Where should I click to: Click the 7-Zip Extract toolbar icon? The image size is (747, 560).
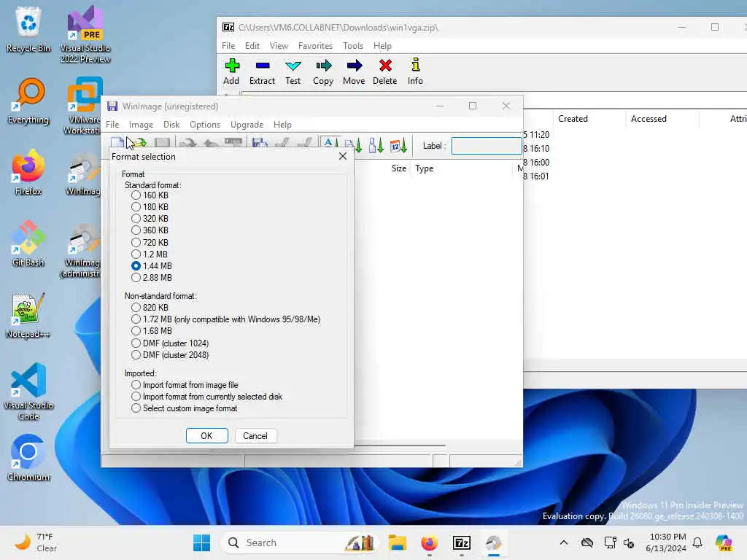pyautogui.click(x=262, y=71)
